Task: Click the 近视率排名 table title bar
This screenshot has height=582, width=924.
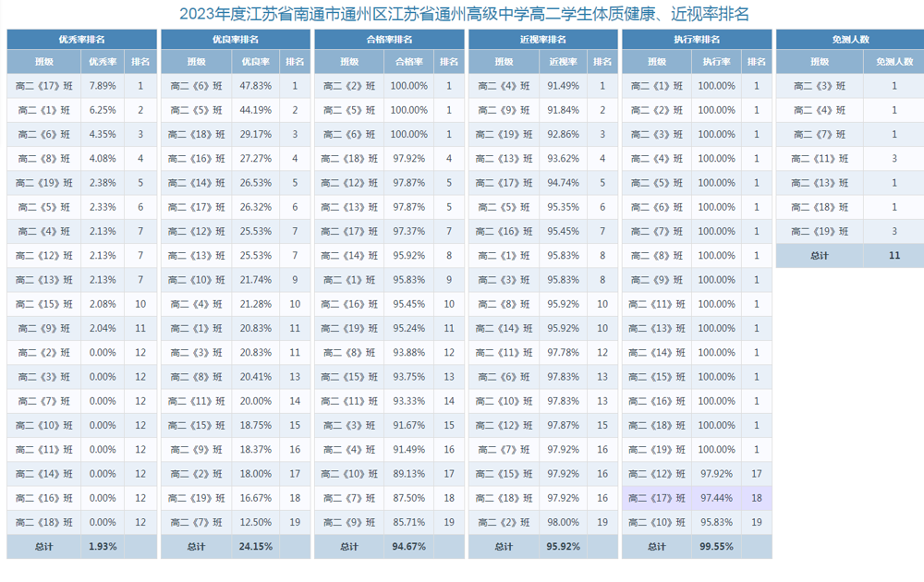Action: [542, 40]
